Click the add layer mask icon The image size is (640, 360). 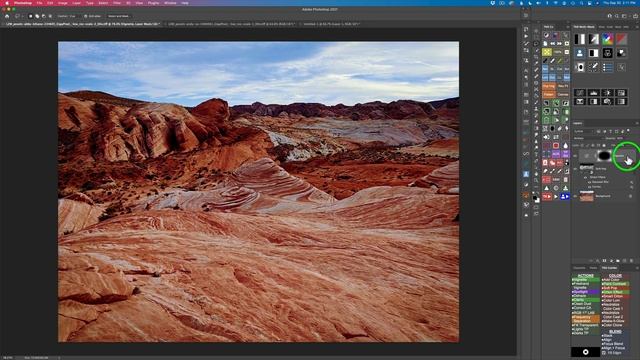click(604, 260)
